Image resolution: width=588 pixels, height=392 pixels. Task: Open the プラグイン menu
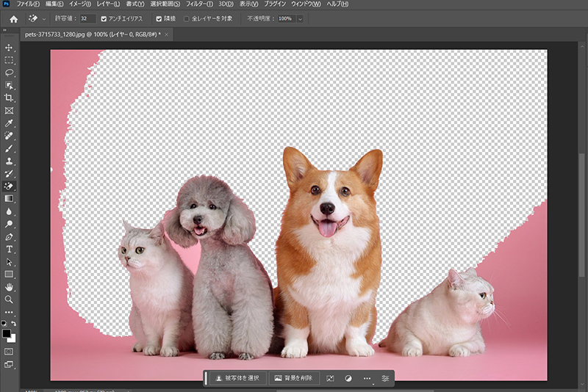coord(275,4)
